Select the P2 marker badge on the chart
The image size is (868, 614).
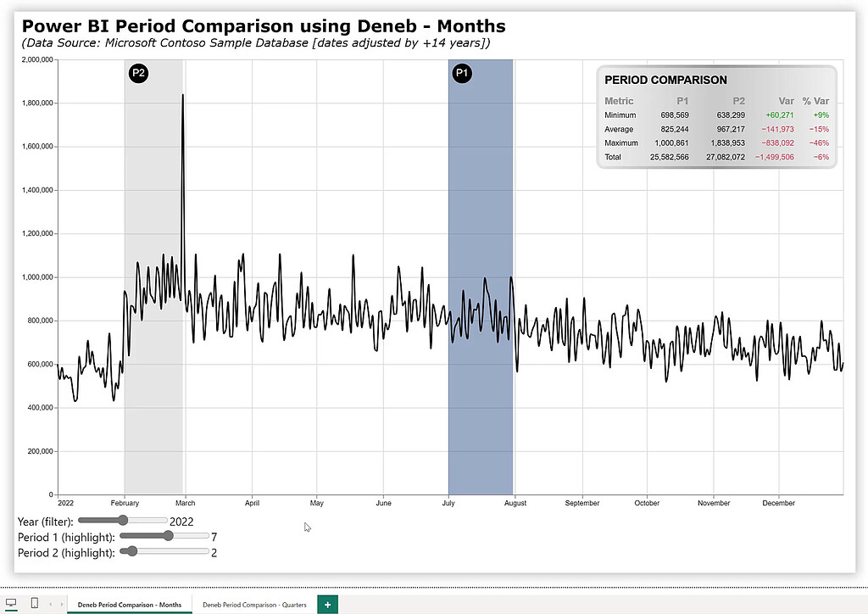138,73
